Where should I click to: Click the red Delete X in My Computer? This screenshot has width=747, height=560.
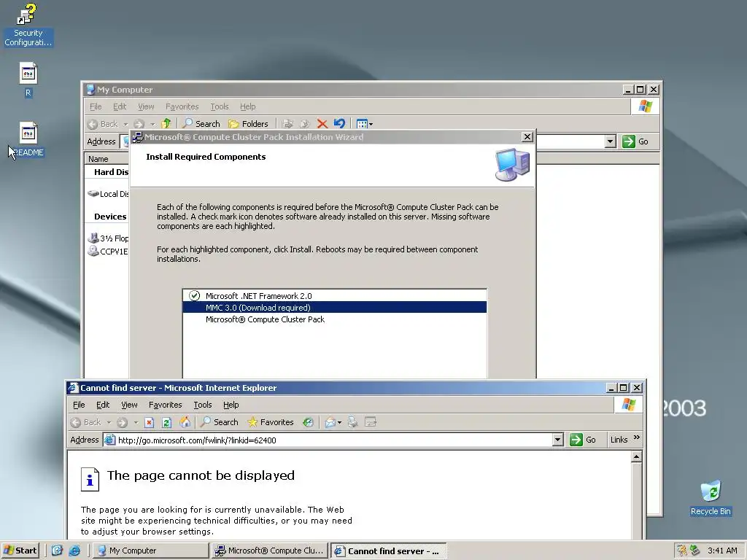coord(322,124)
